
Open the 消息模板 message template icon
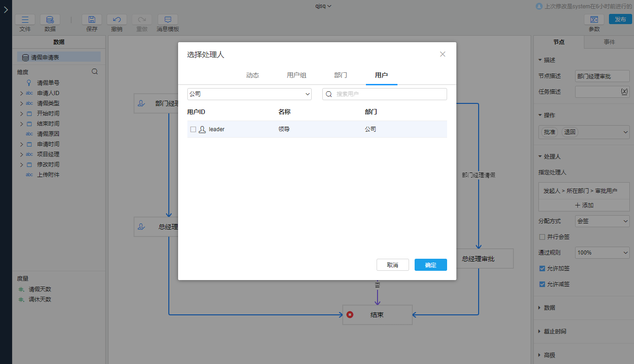pos(168,20)
